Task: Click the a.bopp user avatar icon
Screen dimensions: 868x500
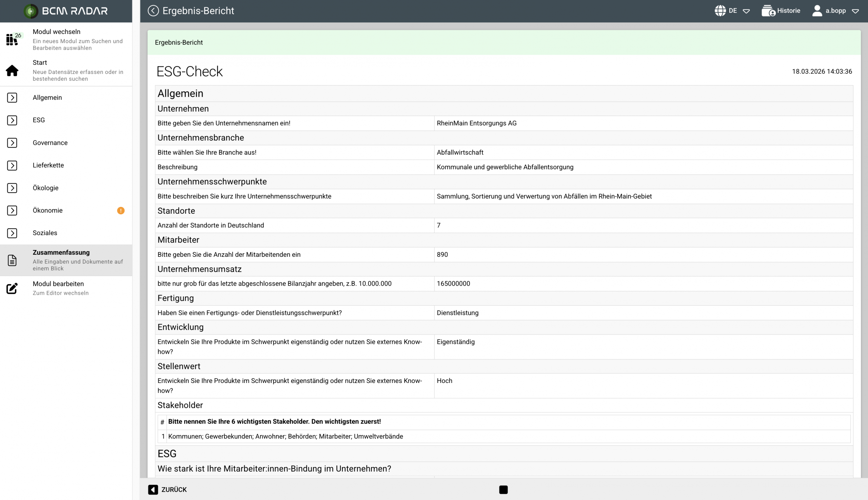Action: (817, 11)
